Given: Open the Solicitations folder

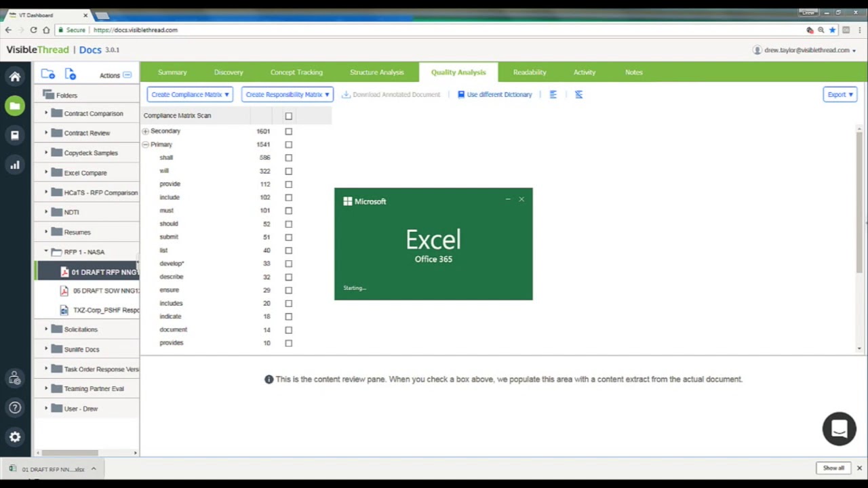Looking at the screenshot, I should coord(81,329).
